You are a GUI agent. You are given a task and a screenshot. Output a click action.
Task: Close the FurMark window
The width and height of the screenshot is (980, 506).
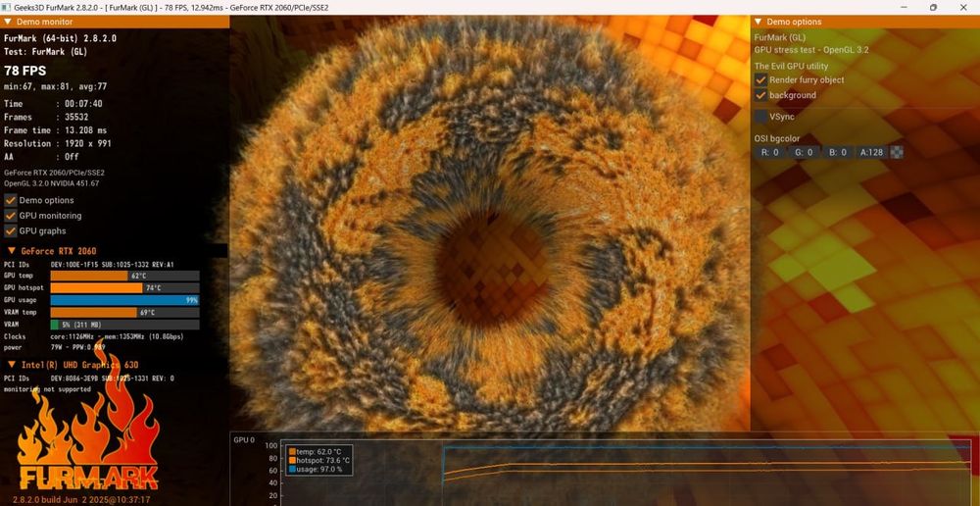963,8
